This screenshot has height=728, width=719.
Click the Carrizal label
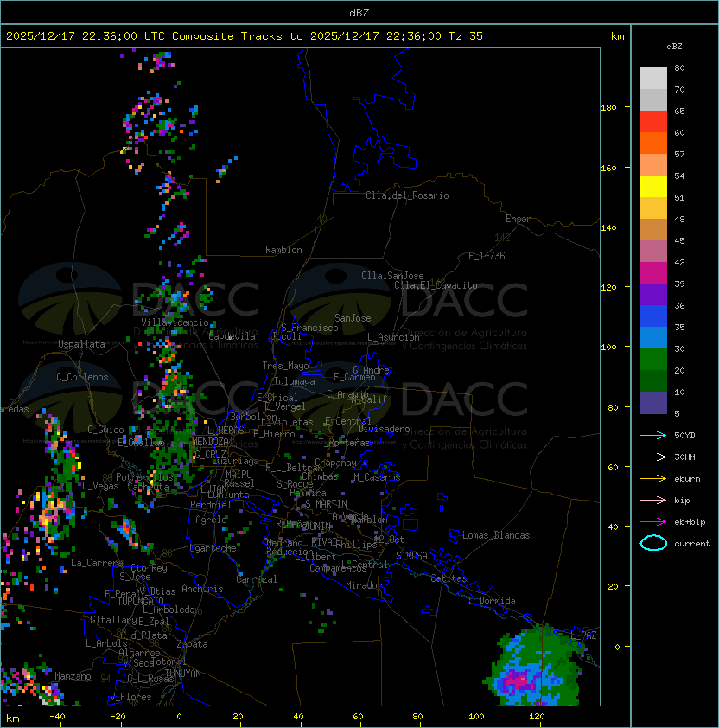tap(257, 579)
